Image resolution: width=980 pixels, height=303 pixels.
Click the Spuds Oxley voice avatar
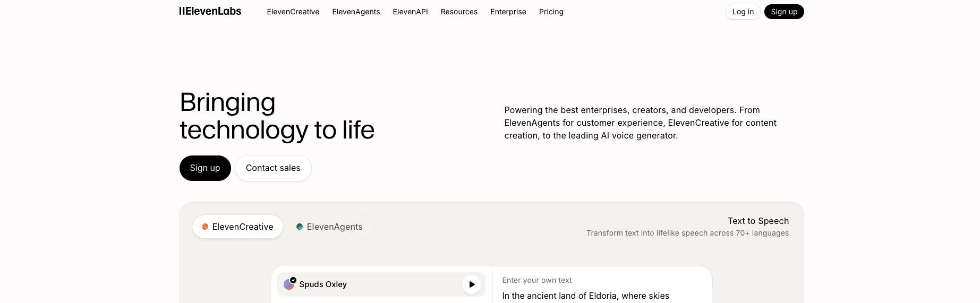pyautogui.click(x=289, y=284)
